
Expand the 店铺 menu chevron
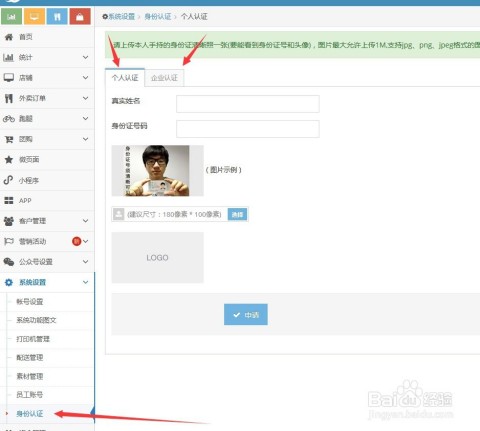tap(86, 78)
